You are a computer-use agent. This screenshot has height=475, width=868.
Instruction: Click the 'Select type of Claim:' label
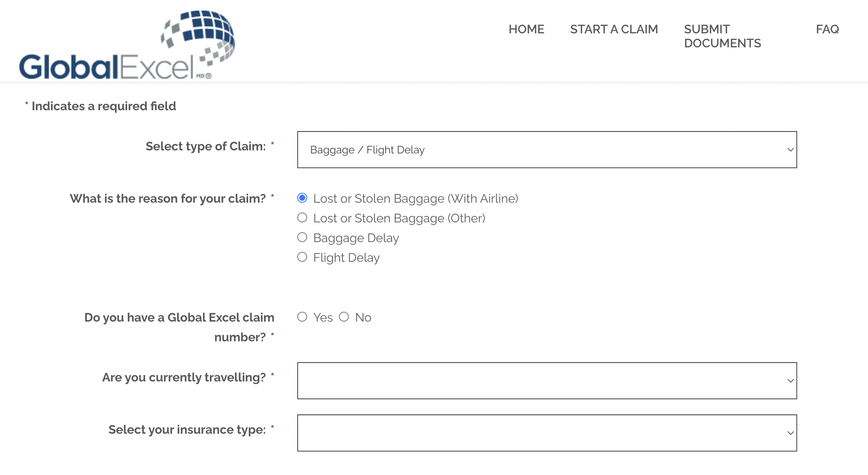206,146
